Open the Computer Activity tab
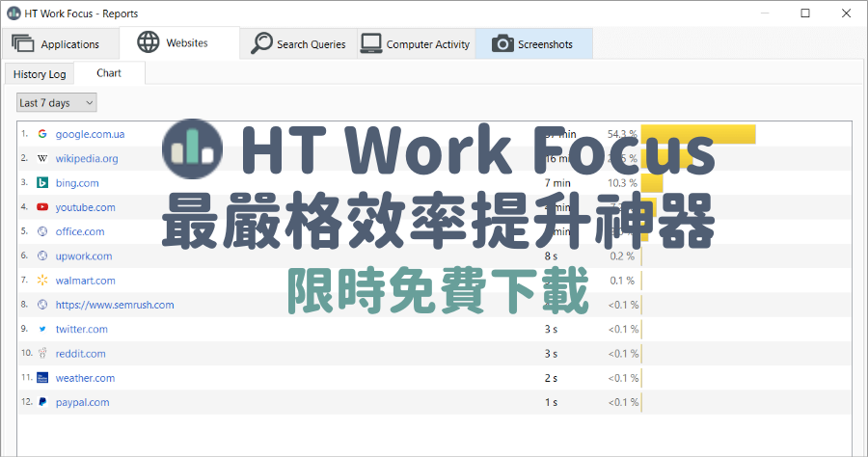This screenshot has height=457, width=868. tap(417, 43)
